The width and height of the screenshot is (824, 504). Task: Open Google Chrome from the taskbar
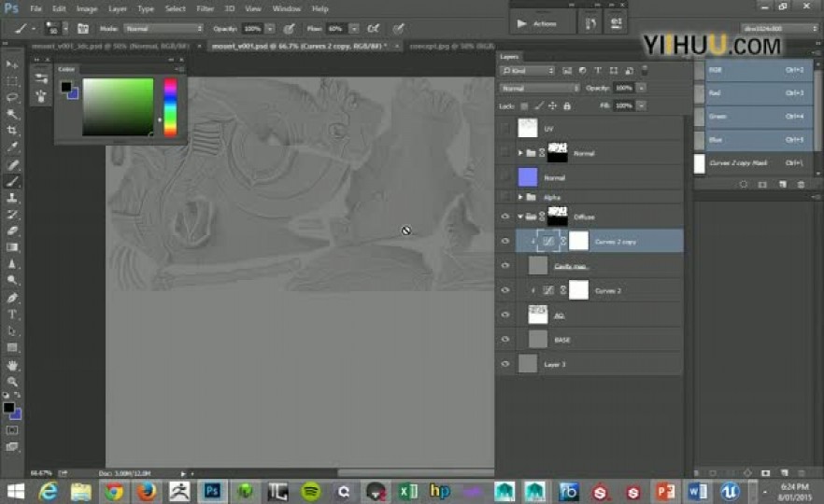pyautogui.click(x=114, y=492)
